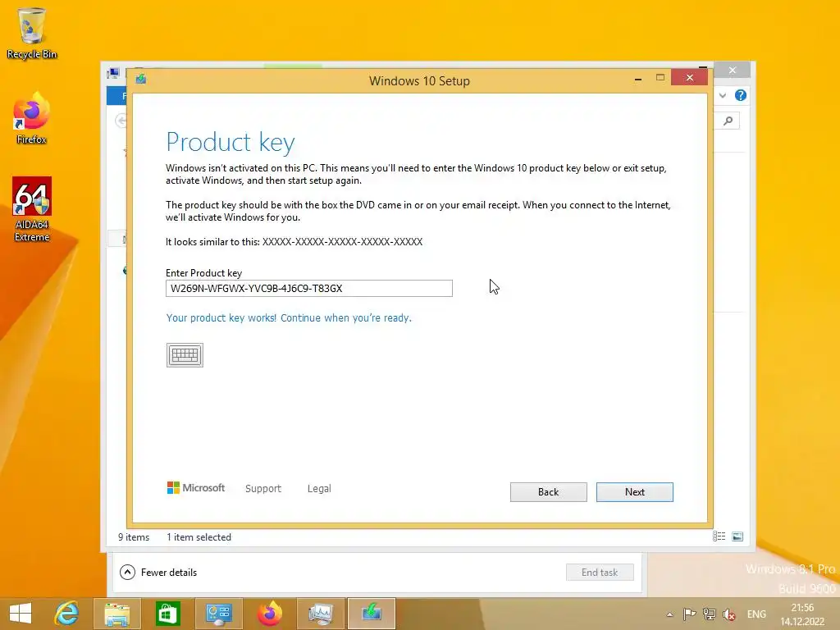Show hidden tray icons arrow

click(669, 614)
